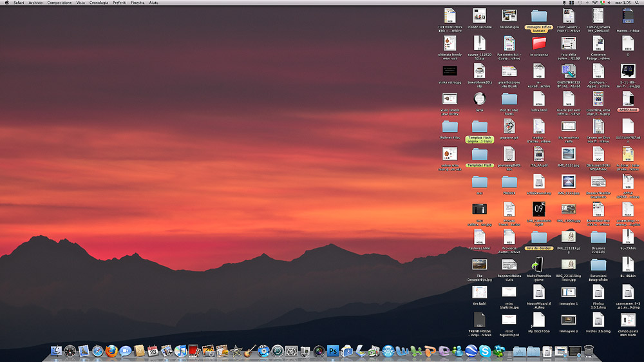644x362 pixels.
Task: Launch Microsoft Word from the Dock
Action: [402, 351]
